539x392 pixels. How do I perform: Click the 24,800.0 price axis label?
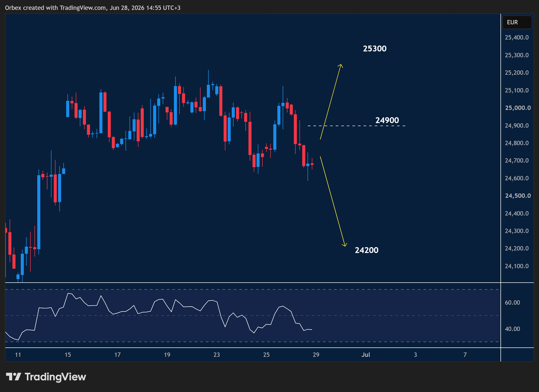point(517,143)
